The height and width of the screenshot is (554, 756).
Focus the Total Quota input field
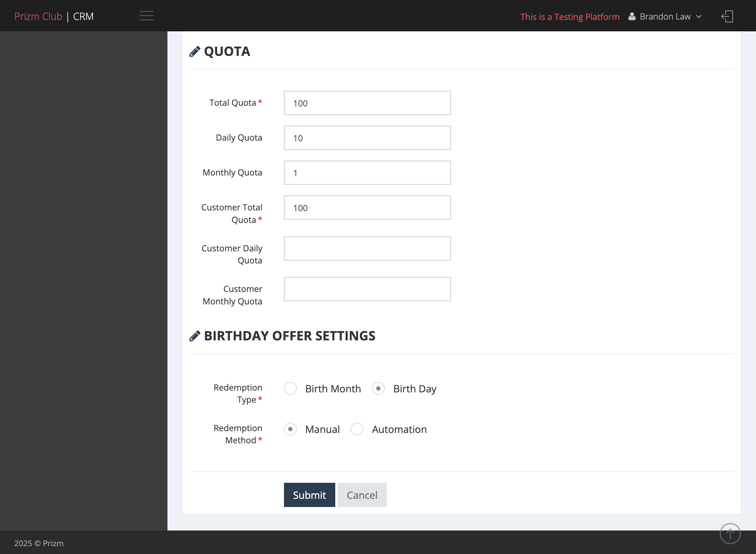pos(367,103)
